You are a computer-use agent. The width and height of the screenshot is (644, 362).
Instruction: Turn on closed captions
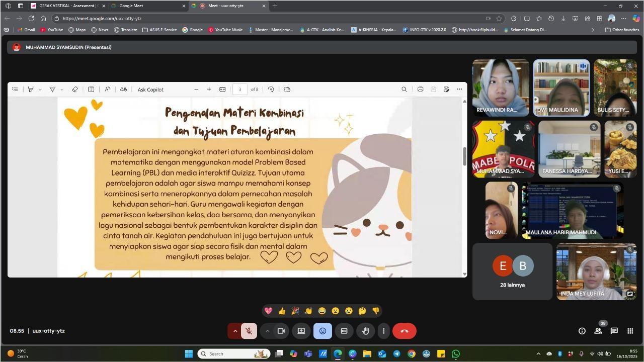[x=344, y=331]
